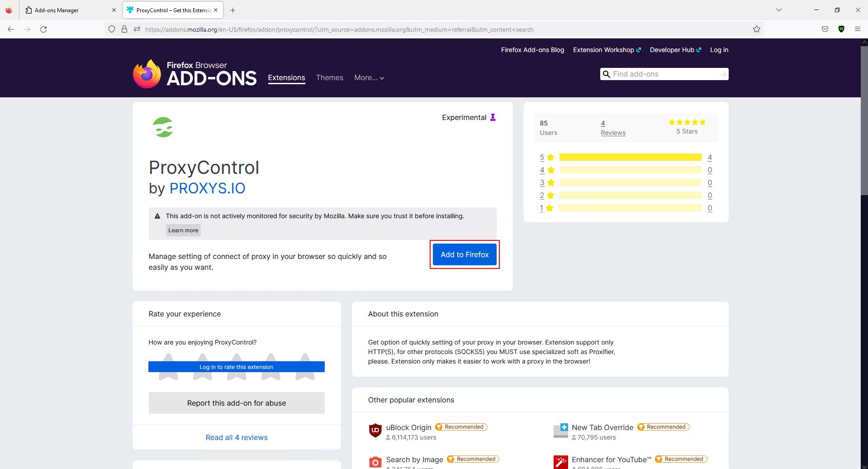
Task: Click Report this add-on for abuse
Action: [x=237, y=403]
